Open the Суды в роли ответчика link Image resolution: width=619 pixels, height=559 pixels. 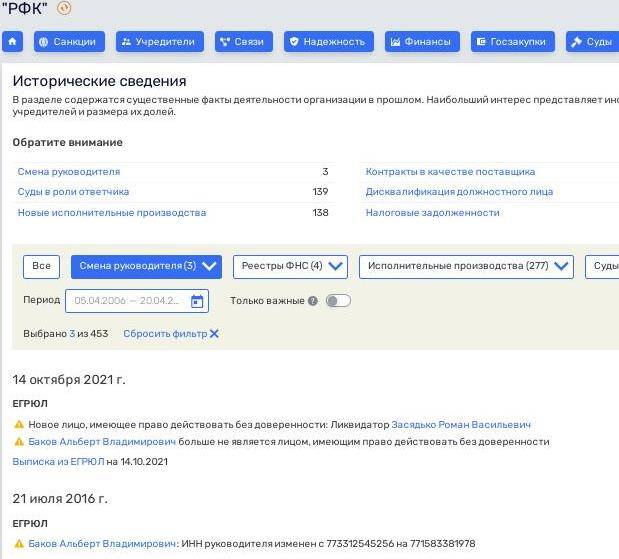click(x=73, y=192)
